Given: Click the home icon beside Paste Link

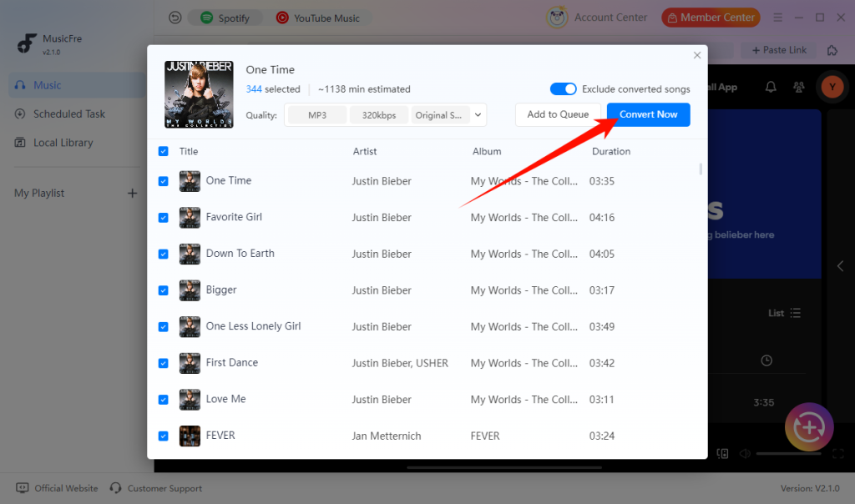Looking at the screenshot, I should (832, 50).
